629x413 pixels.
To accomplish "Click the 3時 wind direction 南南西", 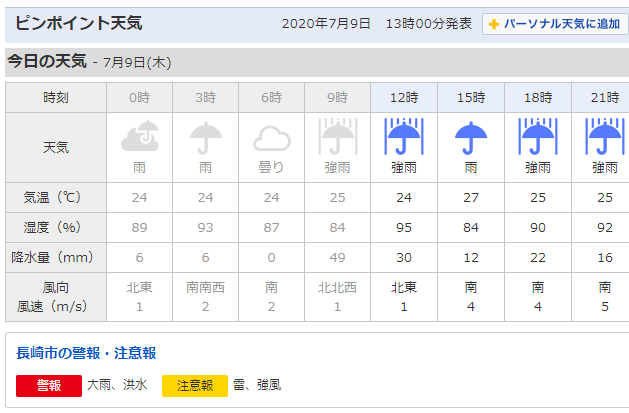I will point(205,287).
